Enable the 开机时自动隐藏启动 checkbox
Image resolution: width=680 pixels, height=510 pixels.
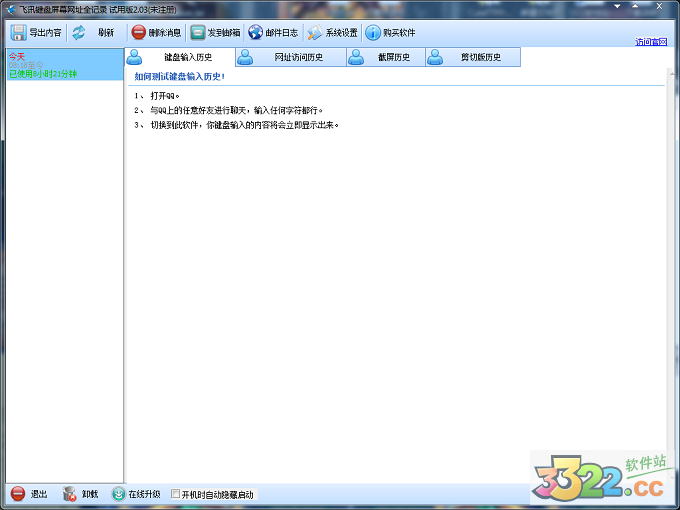coord(176,494)
